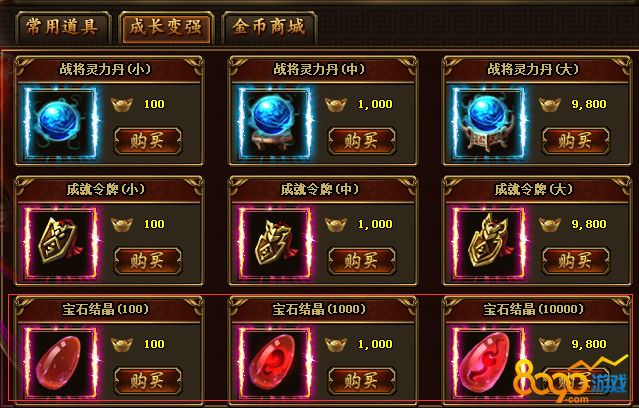639x408 pixels.
Task: Buy 战将灵力丹(小) with 购买 button
Action: [148, 141]
